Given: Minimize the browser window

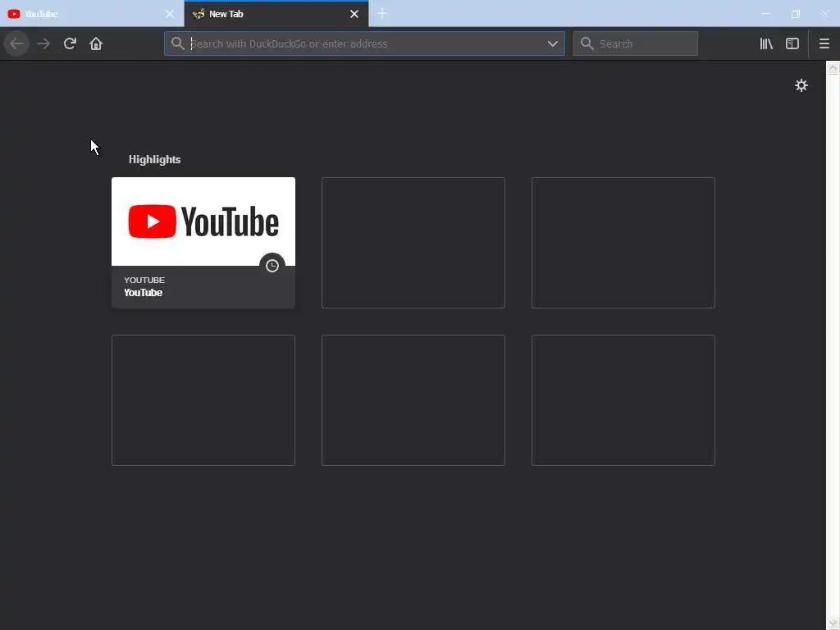Looking at the screenshot, I should (x=765, y=13).
